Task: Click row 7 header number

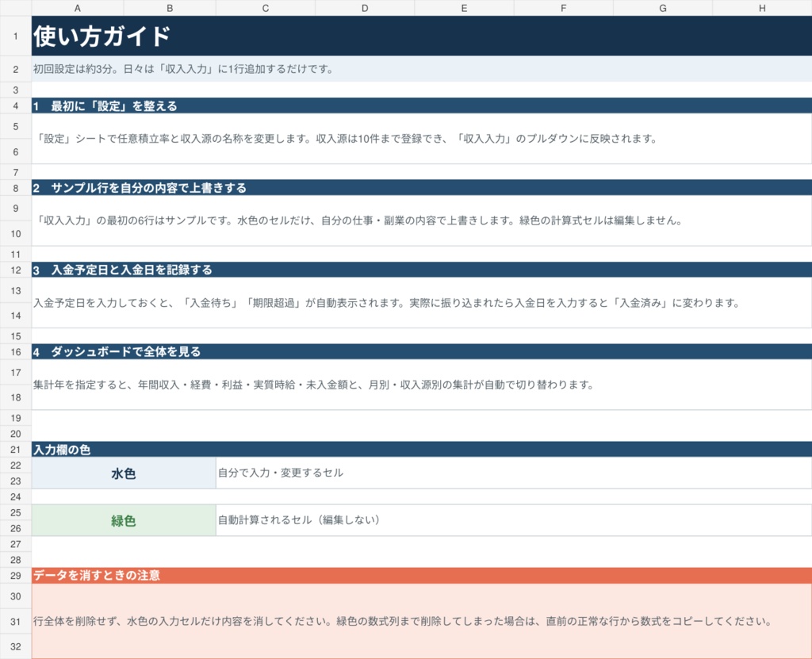Action: pos(16,172)
